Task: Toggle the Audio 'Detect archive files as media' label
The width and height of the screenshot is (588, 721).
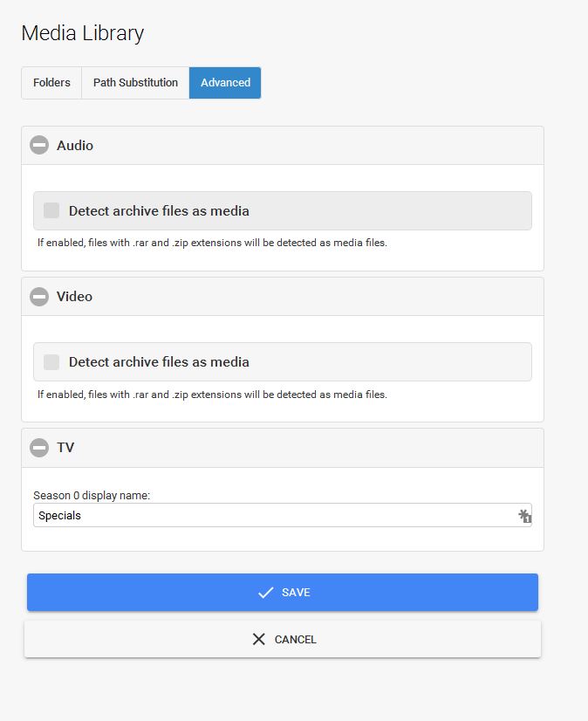Action: coord(159,211)
